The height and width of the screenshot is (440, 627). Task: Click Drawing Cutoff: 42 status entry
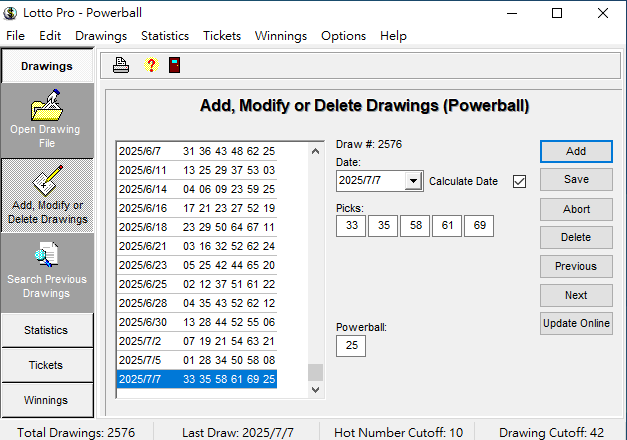click(x=551, y=432)
